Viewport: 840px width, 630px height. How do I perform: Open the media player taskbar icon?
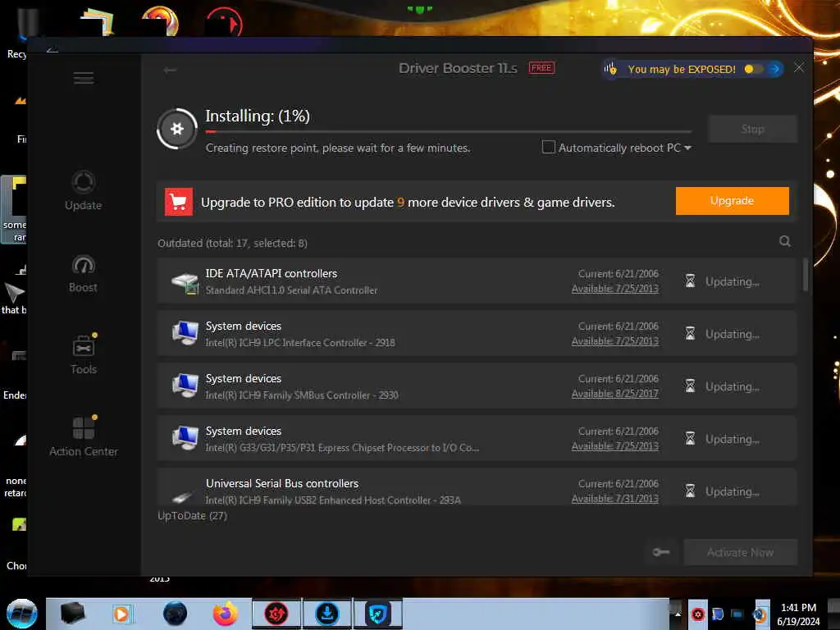click(121, 614)
